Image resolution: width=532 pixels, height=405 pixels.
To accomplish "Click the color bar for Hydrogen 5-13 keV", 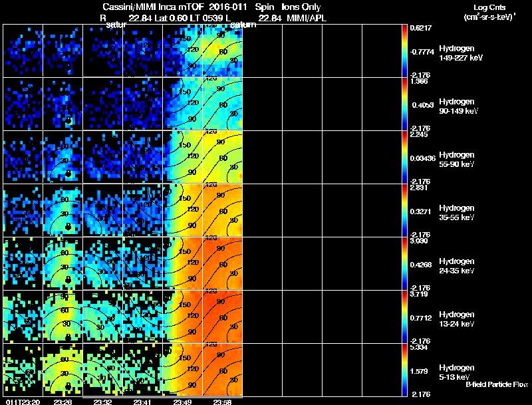I will click(x=404, y=370).
